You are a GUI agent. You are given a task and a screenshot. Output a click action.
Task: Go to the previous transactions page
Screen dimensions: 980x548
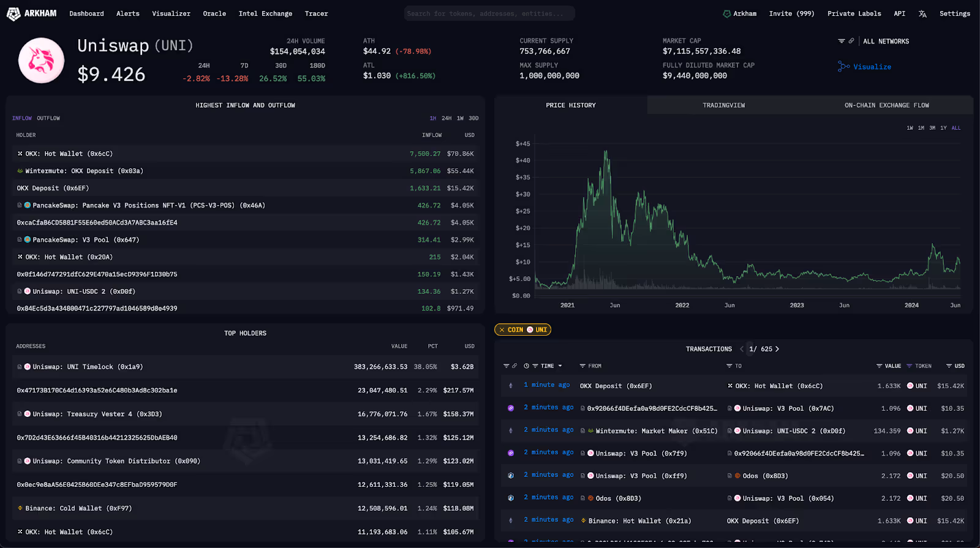pos(742,349)
